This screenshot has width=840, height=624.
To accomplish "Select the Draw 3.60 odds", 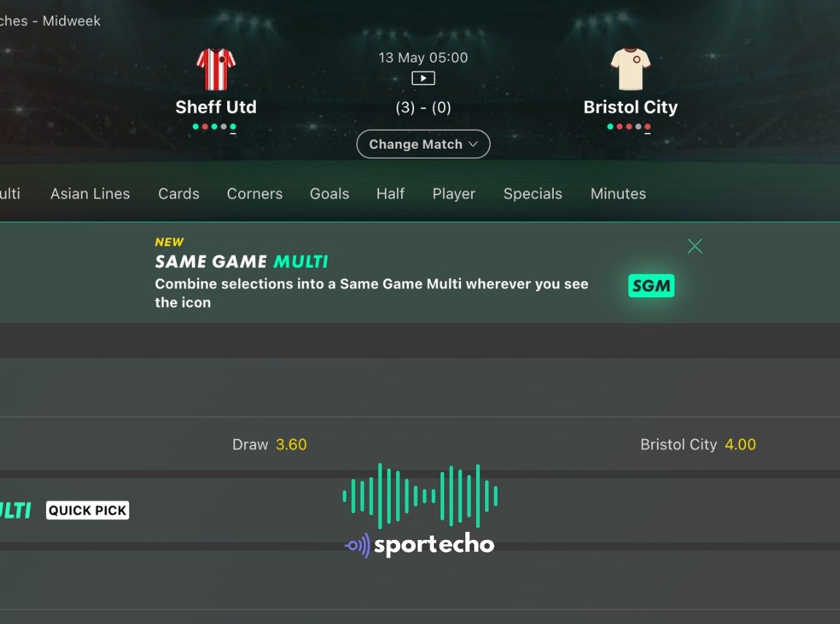I will (x=270, y=444).
